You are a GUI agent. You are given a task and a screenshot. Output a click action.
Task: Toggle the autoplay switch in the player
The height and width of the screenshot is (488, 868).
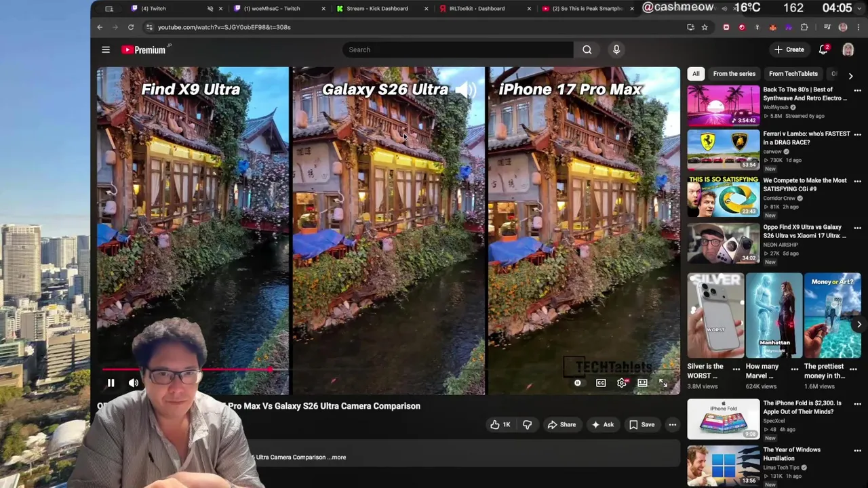pyautogui.click(x=578, y=383)
